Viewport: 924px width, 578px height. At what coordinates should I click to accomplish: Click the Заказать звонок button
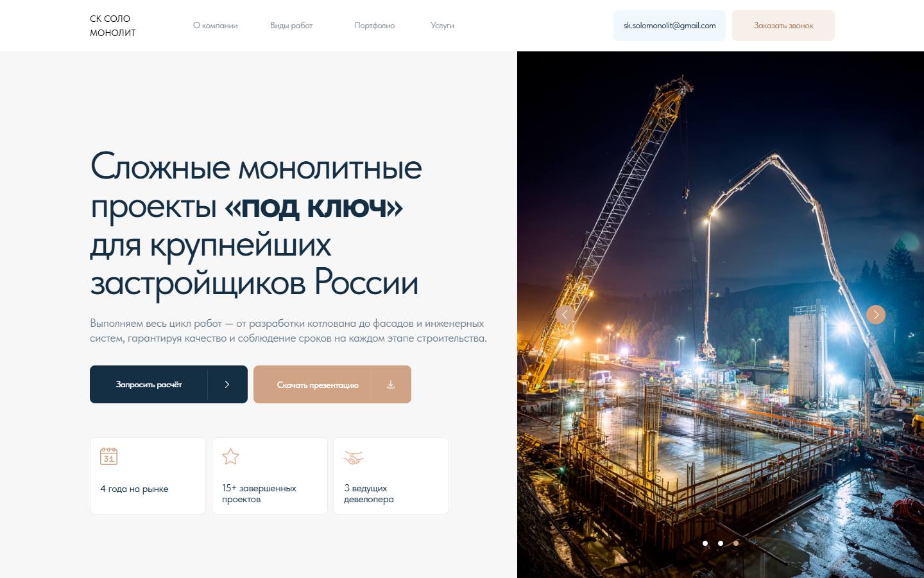pos(783,26)
